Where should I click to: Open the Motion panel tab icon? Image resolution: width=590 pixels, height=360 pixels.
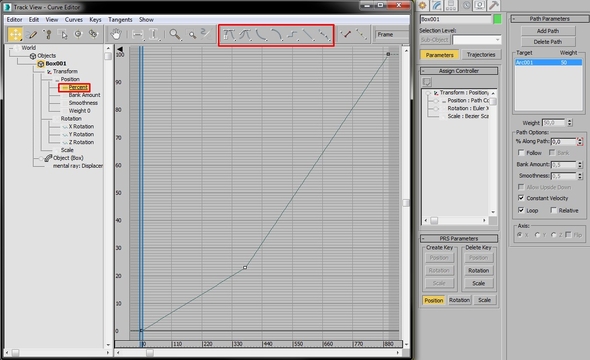click(466, 5)
